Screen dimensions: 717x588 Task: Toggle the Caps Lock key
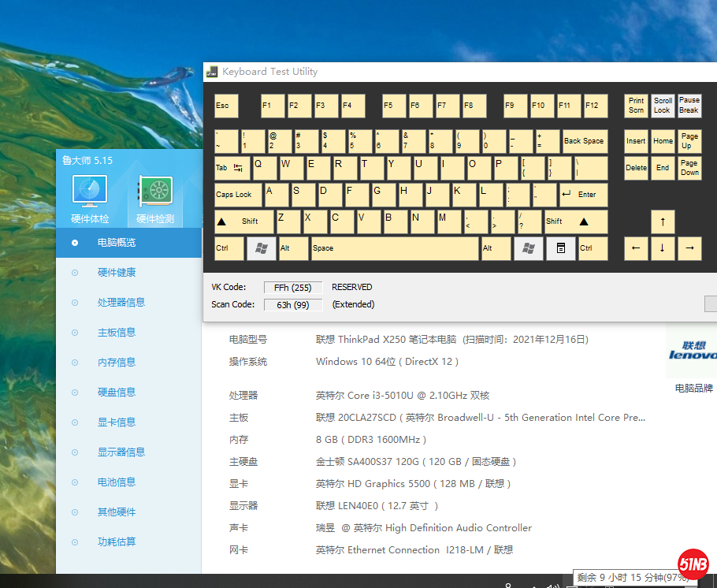tap(238, 195)
